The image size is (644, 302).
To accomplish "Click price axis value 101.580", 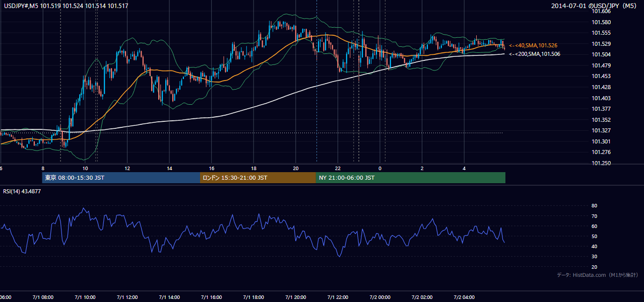I will tap(601, 22).
